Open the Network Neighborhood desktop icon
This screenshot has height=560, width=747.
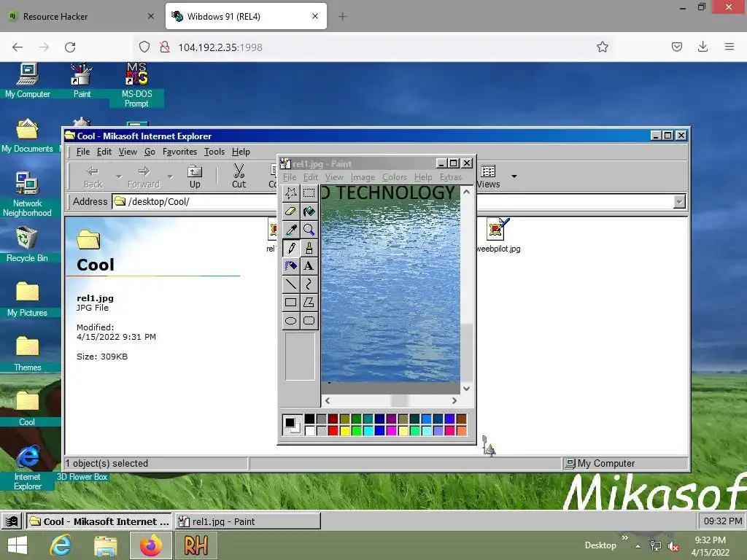tap(27, 194)
